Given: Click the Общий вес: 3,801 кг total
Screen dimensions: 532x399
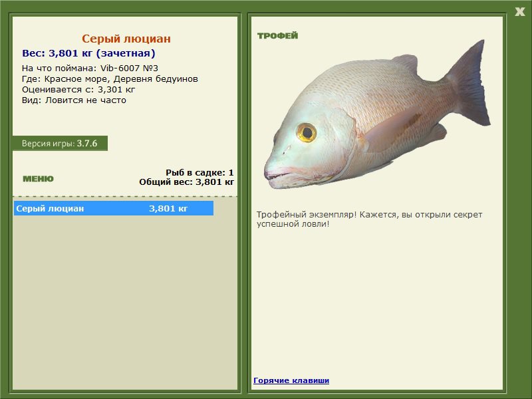Looking at the screenshot, I should click(x=186, y=182).
